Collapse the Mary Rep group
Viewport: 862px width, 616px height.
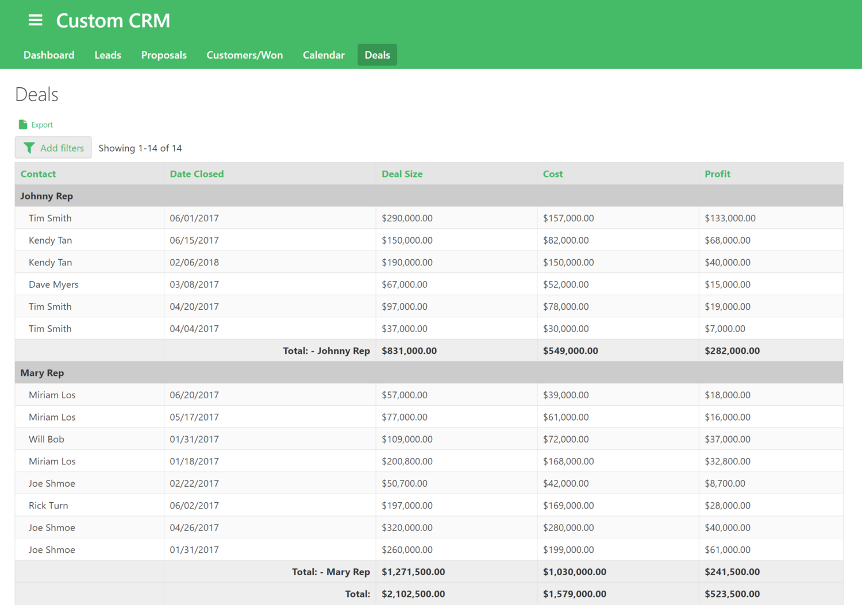point(41,372)
